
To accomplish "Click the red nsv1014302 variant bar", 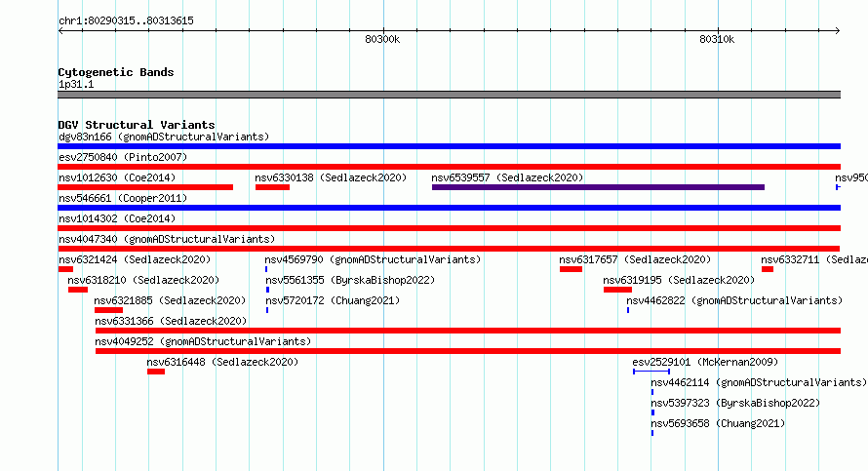I will pyautogui.click(x=449, y=228).
